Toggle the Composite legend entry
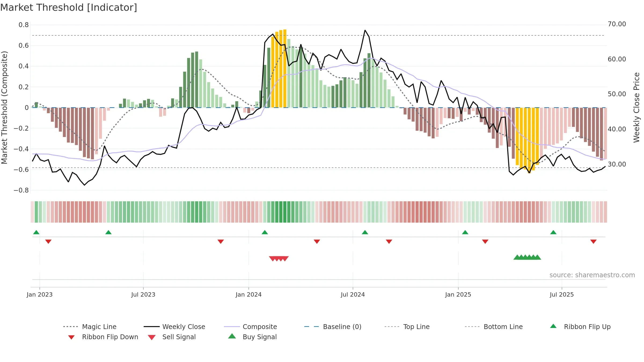 (x=250, y=327)
